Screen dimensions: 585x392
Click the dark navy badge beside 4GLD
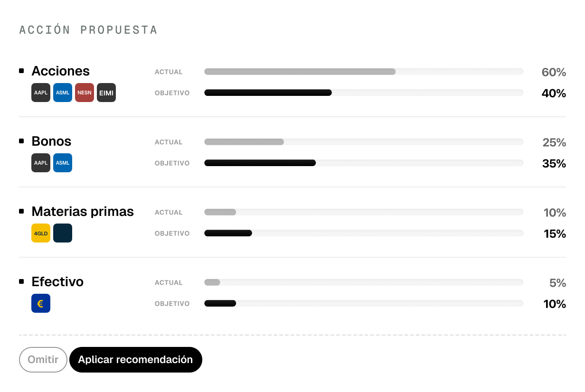tap(63, 233)
